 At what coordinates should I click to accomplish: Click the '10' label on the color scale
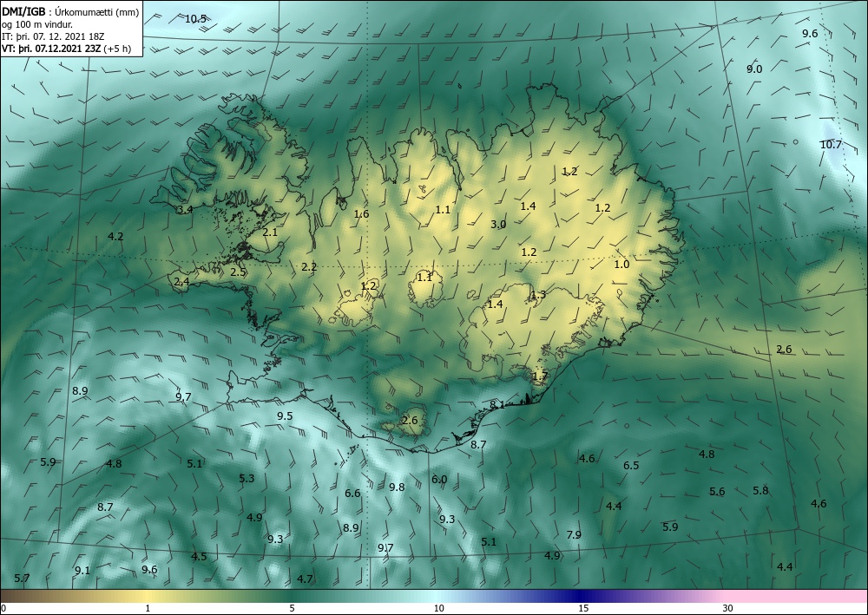click(x=438, y=609)
